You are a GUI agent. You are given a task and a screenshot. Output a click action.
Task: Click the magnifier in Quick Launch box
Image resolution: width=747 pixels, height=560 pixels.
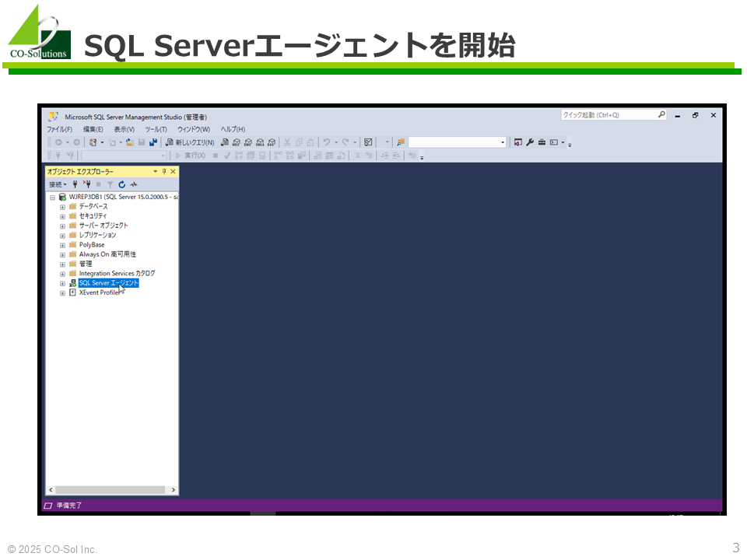661,115
